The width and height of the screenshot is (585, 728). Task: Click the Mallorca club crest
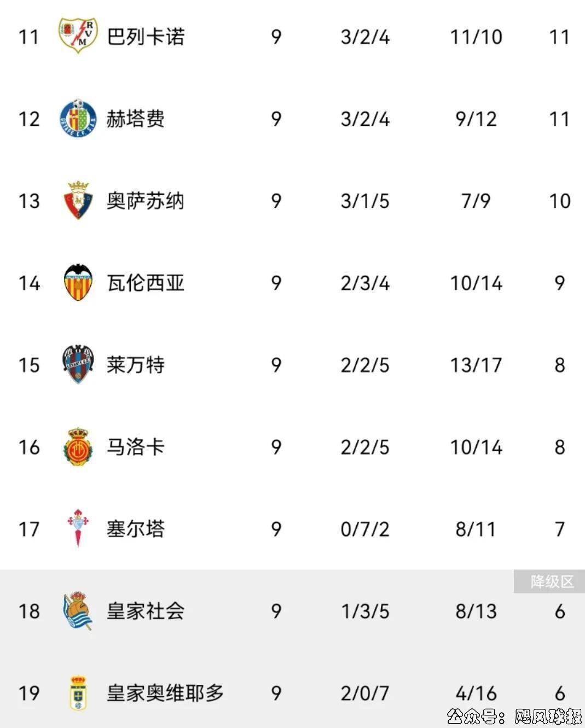78,446
